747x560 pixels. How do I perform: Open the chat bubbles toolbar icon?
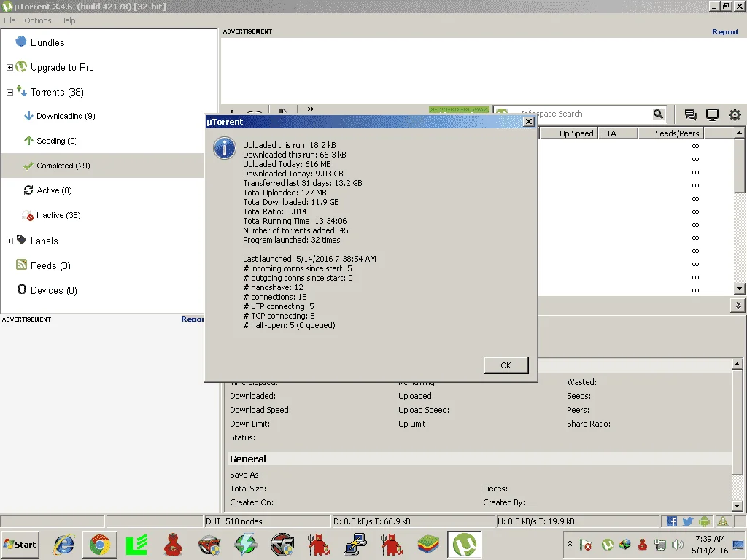tap(690, 114)
